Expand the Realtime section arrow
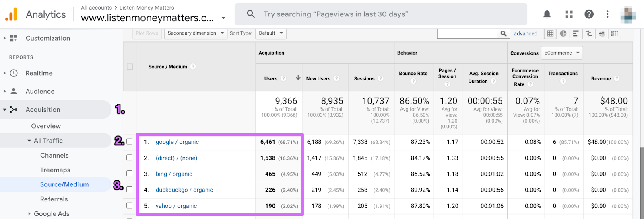 click(4, 73)
